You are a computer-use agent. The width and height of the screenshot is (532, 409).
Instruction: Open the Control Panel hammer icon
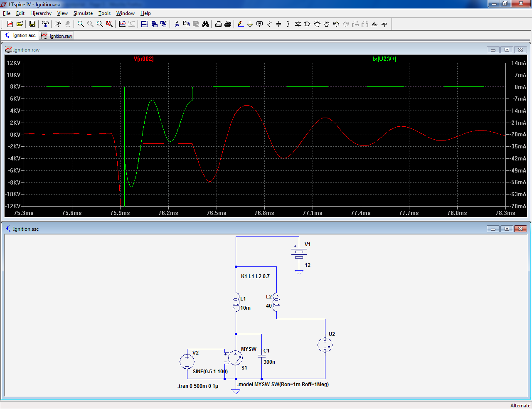[x=45, y=24]
